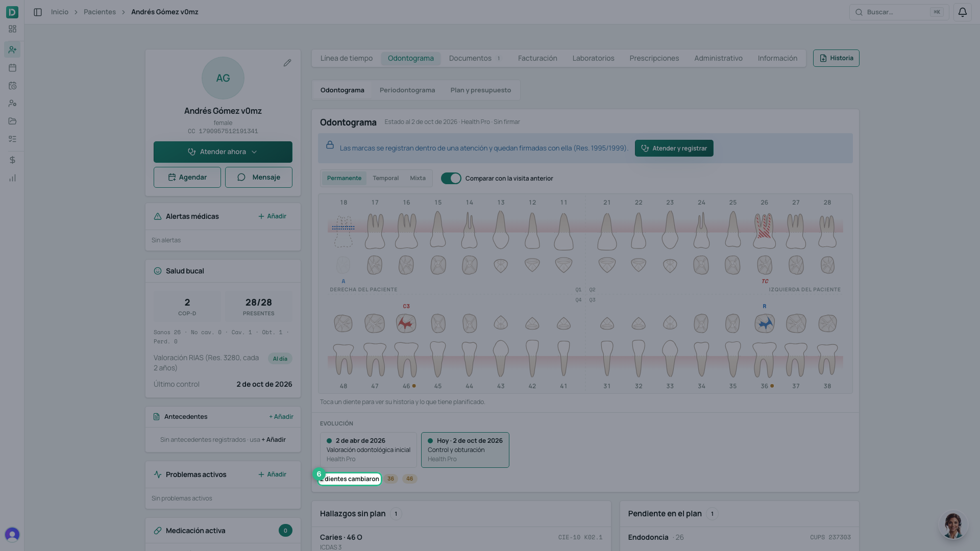Open the calendar icon in sidebar
Screen dimensions: 980x551
(x=12, y=67)
